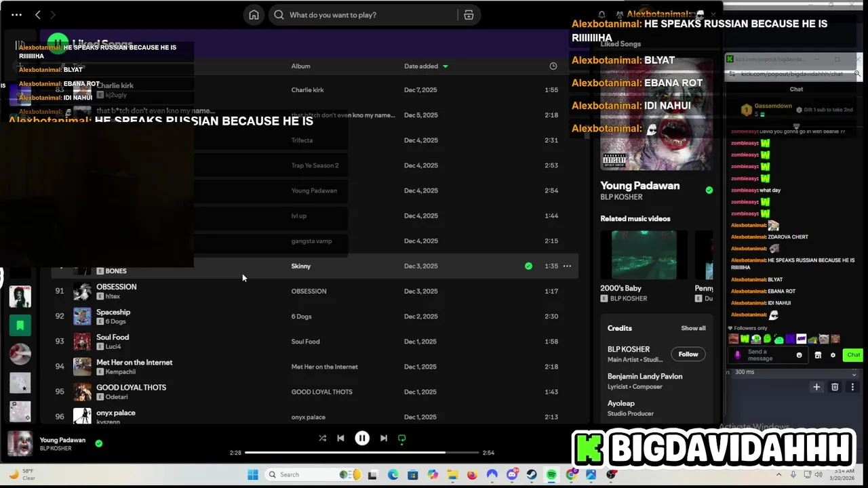Open artist link Kempachii
Screen dimensions: 868x488
(x=121, y=371)
